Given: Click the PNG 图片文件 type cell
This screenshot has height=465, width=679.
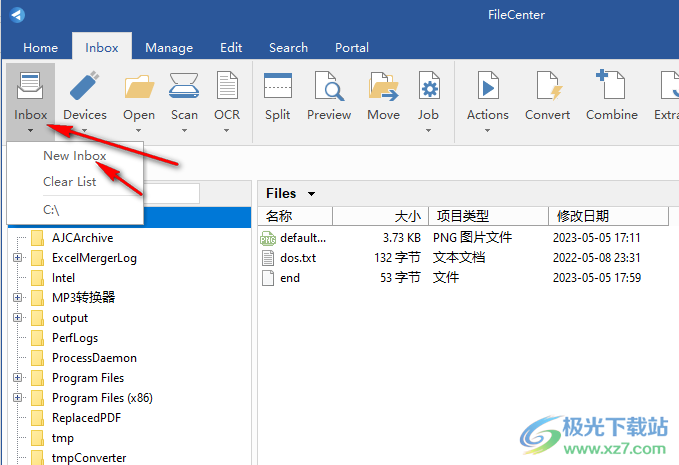Looking at the screenshot, I should (x=472, y=238).
